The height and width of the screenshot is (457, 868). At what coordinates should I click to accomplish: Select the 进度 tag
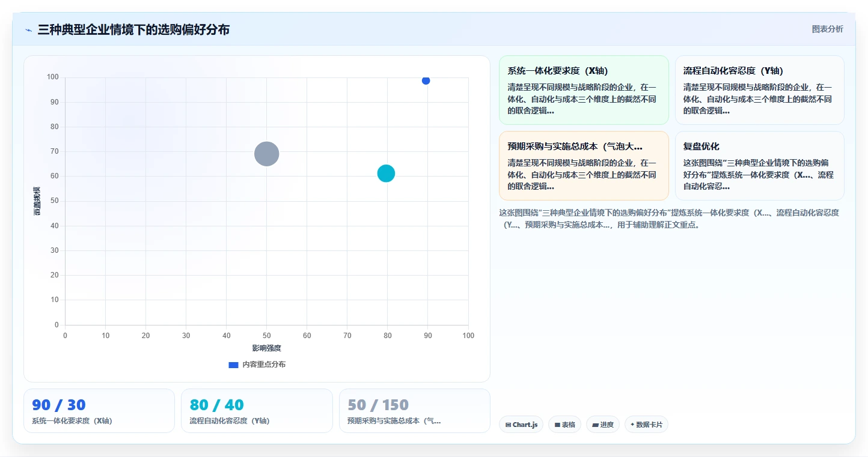603,425
